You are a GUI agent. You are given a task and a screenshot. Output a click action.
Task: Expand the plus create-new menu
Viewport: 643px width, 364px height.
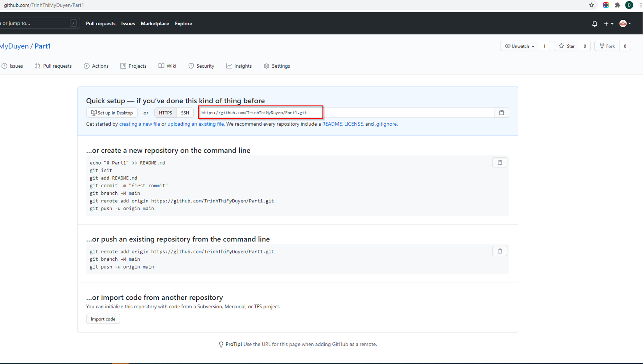[x=608, y=24]
